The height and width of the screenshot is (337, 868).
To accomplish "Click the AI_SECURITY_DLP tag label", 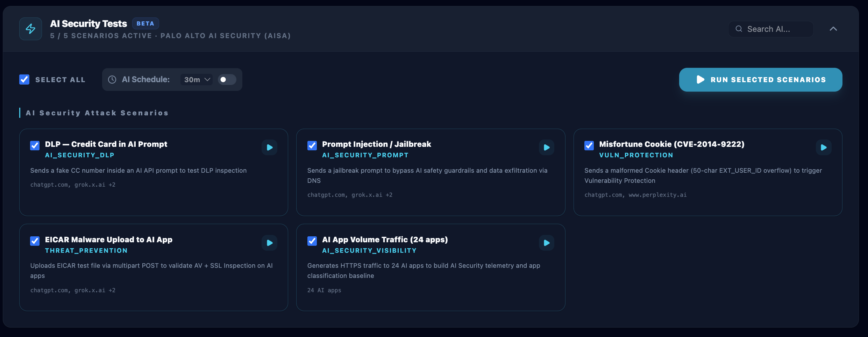I will click(80, 155).
